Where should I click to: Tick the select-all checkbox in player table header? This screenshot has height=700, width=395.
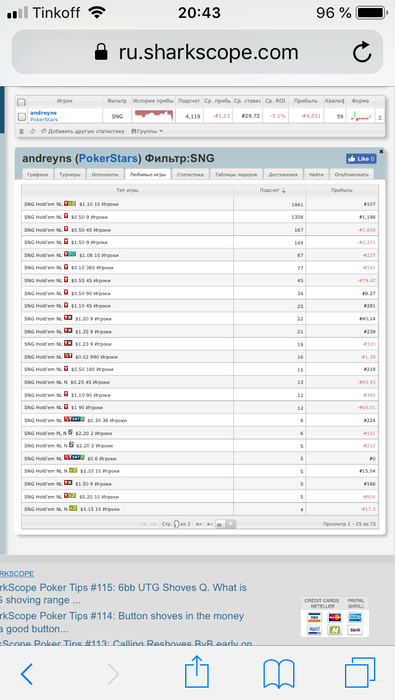21,101
